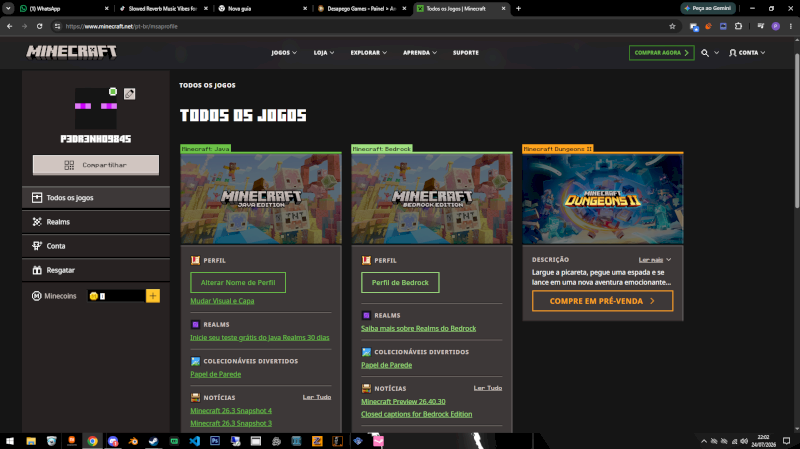Click the pencil edit avatar icon
Image resolution: width=800 pixels, height=449 pixels.
[130, 94]
